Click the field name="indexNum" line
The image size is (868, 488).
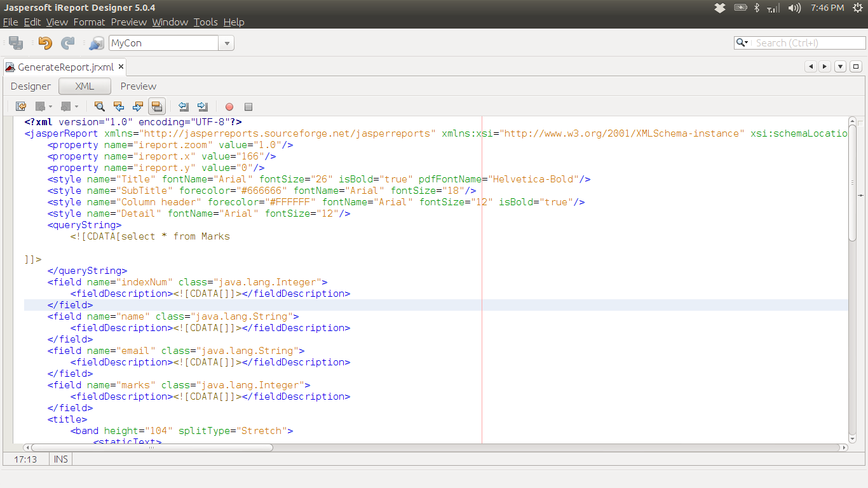[187, 282]
